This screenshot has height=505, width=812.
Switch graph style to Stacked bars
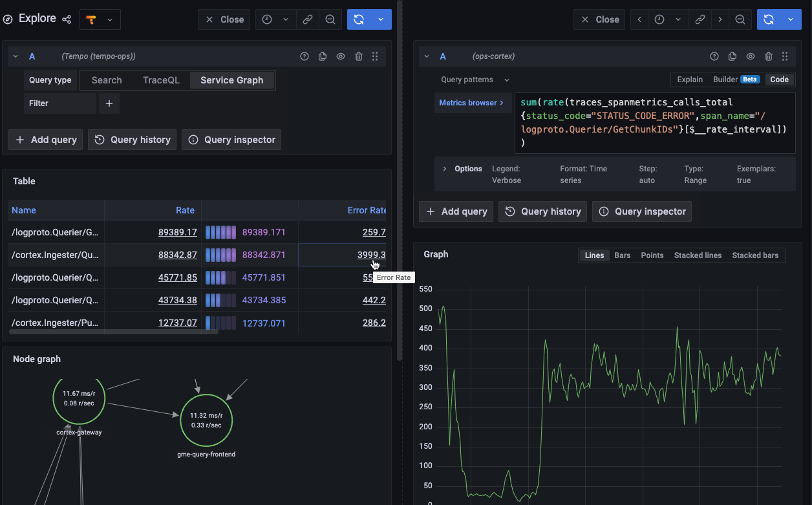tap(754, 255)
